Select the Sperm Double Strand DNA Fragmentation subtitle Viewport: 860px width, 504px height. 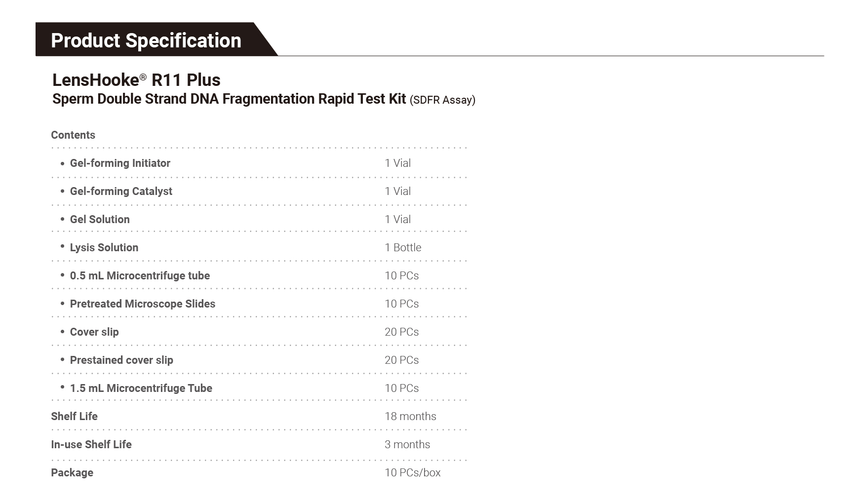point(229,99)
